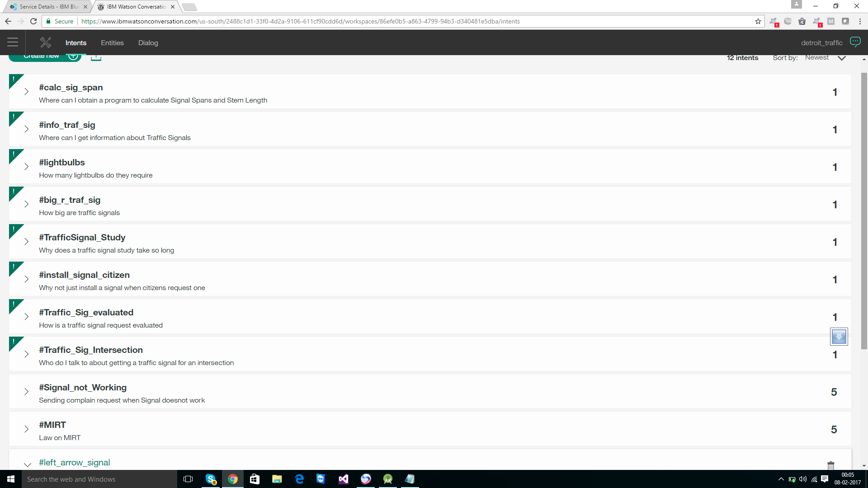The image size is (868, 488).
Task: Collapse the #left_arrow_signal intent
Action: [27, 464]
